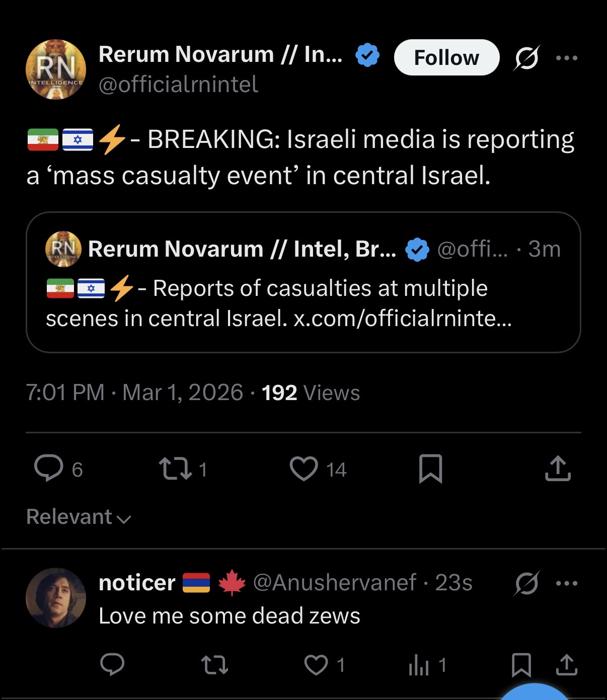Open more options on noticer reply
Image resolution: width=607 pixels, height=700 pixels.
point(567,583)
